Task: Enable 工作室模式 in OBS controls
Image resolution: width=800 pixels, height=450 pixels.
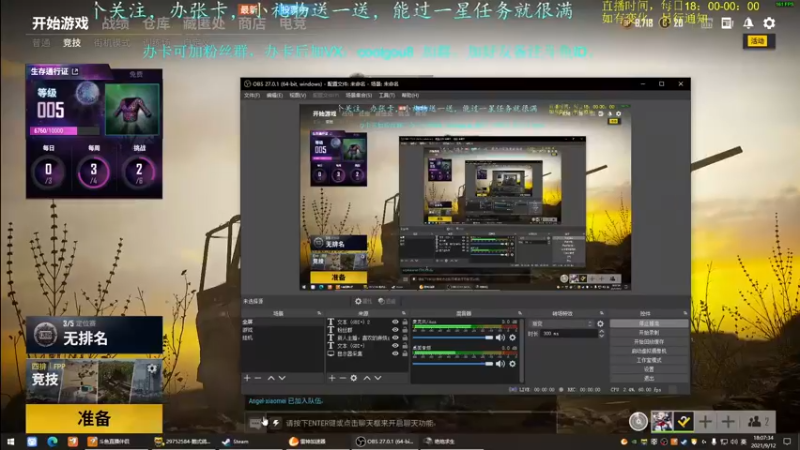Action: 648,360
